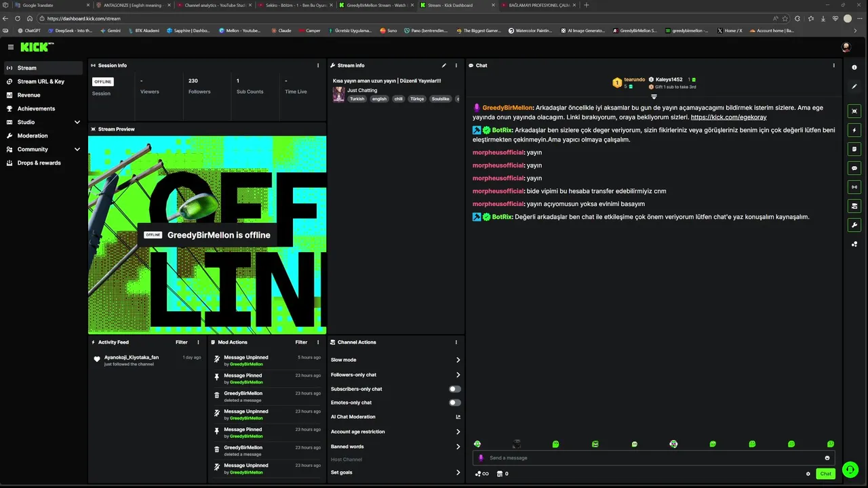The image size is (868, 488).
Task: Click the pencil icon in right sidebar
Action: pos(854,87)
